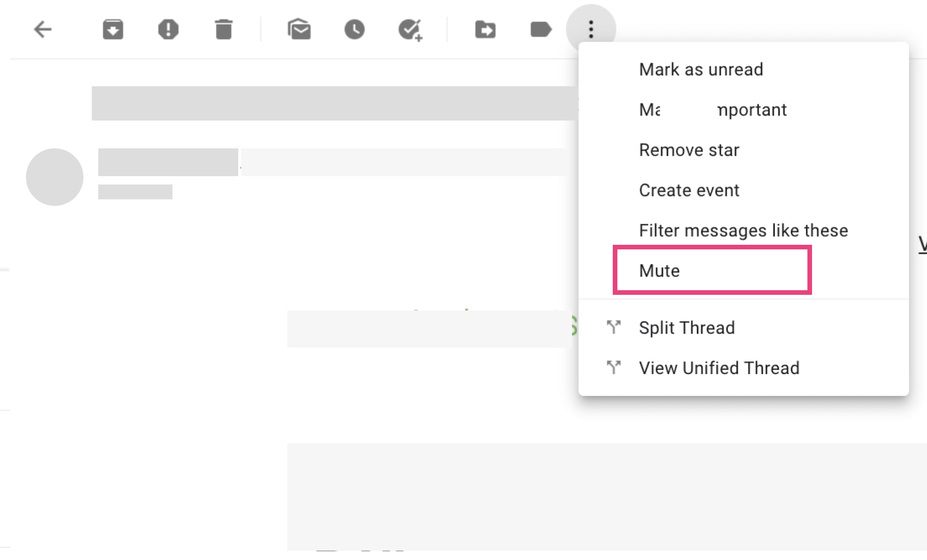The image size is (927, 560).
Task: Select Remove star from menu
Action: (689, 150)
